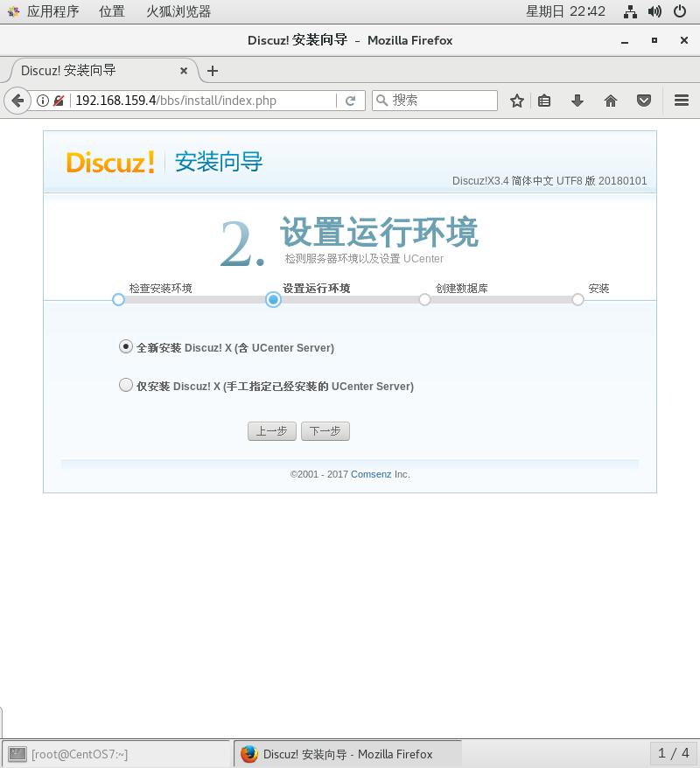This screenshot has height=768, width=700.
Task: Click the 创建数据库 step marker circle
Action: tap(424, 300)
